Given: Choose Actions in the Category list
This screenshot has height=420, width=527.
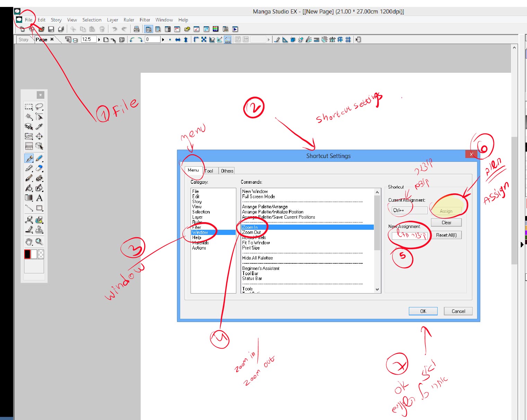Looking at the screenshot, I should (199, 248).
